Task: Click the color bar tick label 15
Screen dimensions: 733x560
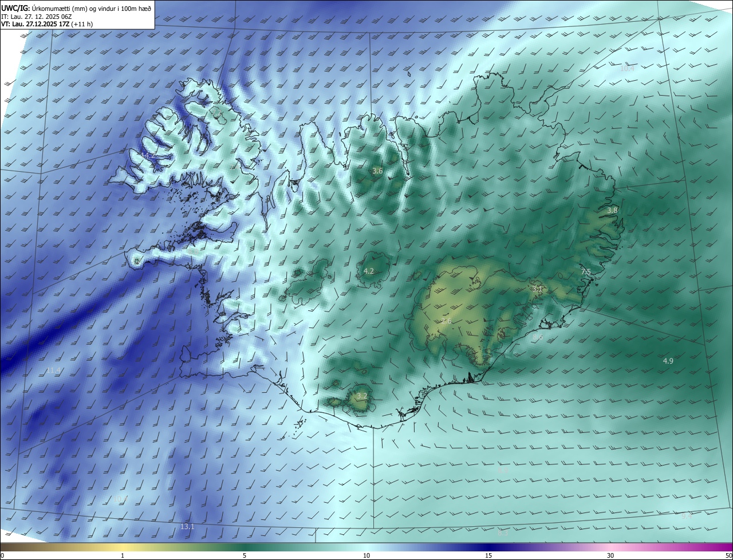Action: pyautogui.click(x=488, y=556)
